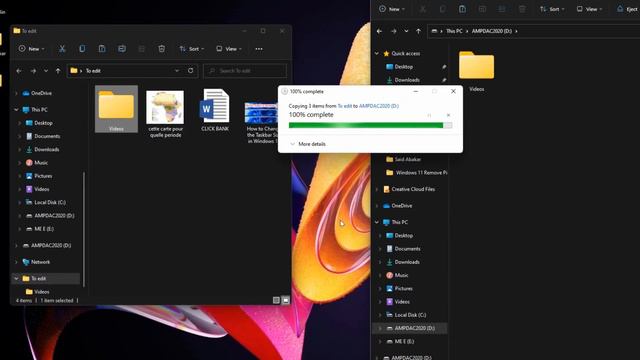Select Documents in To edit window sidebar
Viewport: 640px width, 360px height.
click(x=47, y=136)
